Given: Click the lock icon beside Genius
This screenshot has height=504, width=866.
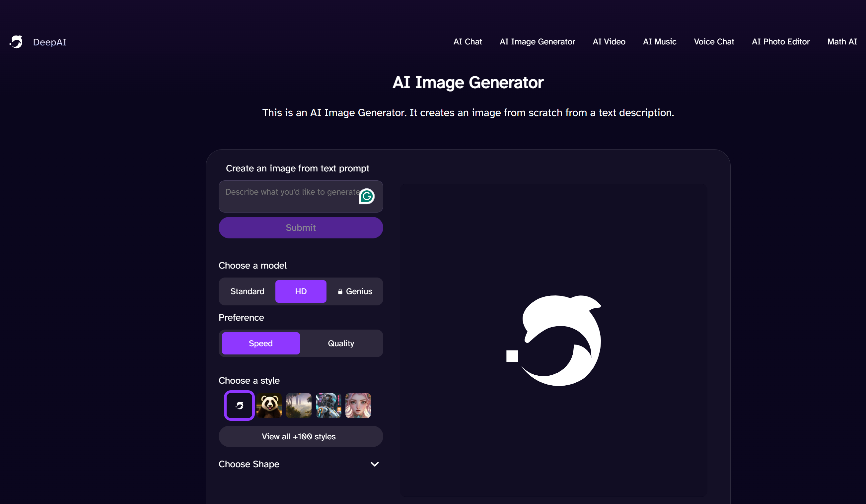Looking at the screenshot, I should (x=340, y=291).
